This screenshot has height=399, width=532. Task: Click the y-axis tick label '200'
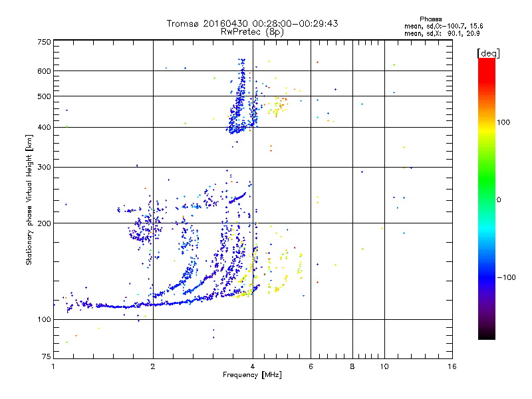click(44, 223)
